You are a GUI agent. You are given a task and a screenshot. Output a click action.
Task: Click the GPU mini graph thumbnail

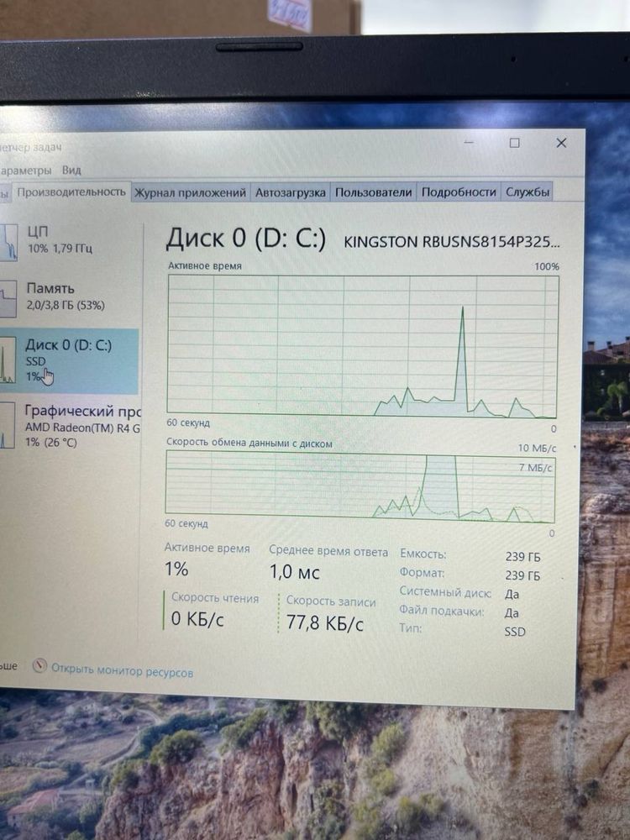7,425
